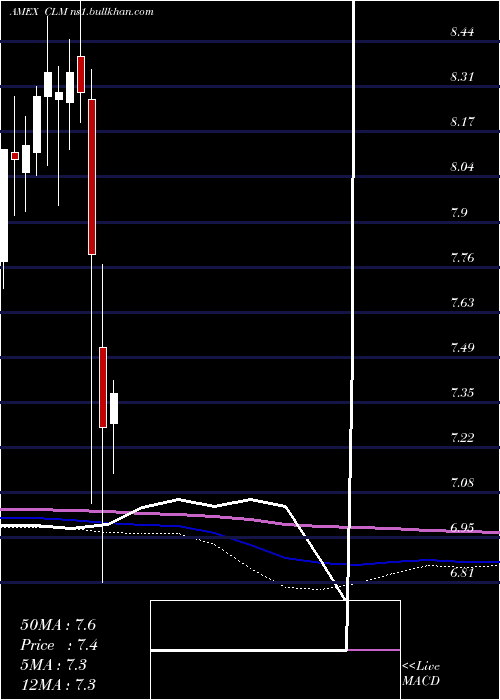Click the 12MA : 7.3 readout

(x=58, y=685)
